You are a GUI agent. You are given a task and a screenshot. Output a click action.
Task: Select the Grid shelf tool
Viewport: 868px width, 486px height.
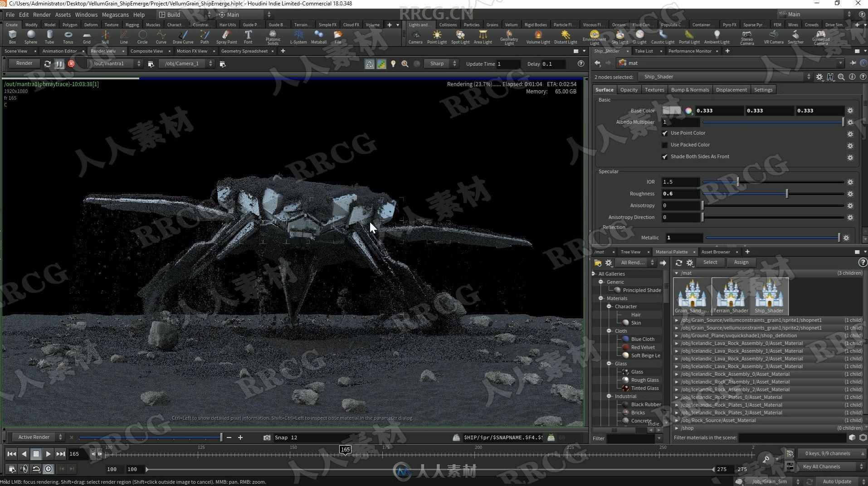[87, 37]
